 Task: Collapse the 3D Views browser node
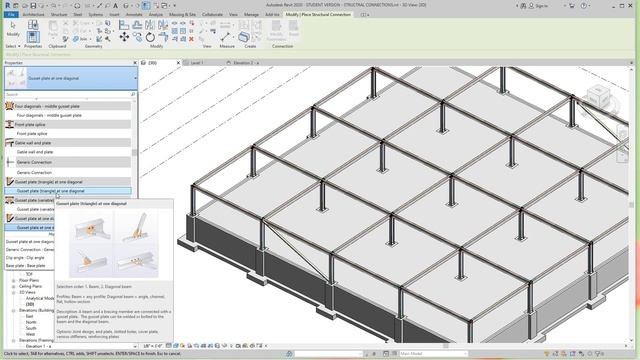[13, 292]
